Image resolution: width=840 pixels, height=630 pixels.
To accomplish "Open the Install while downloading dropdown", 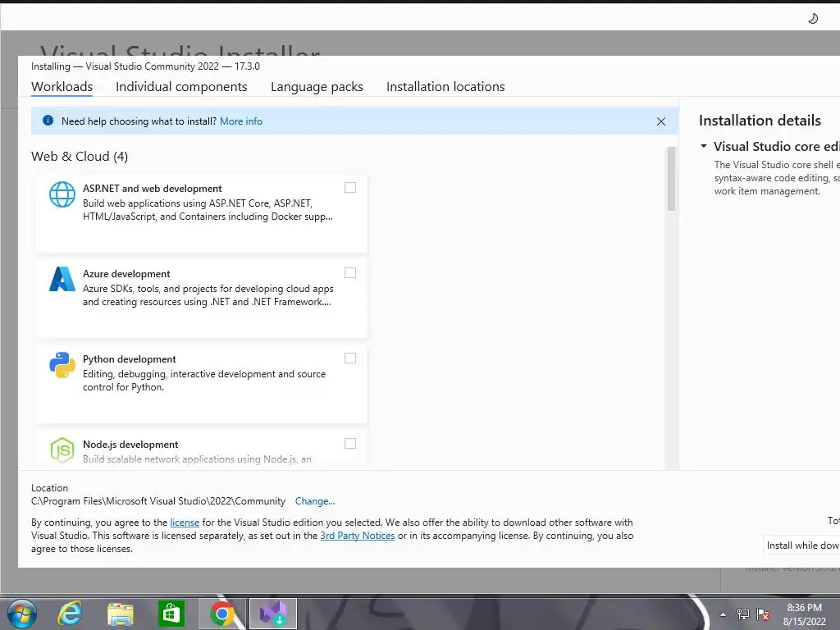I will point(801,545).
